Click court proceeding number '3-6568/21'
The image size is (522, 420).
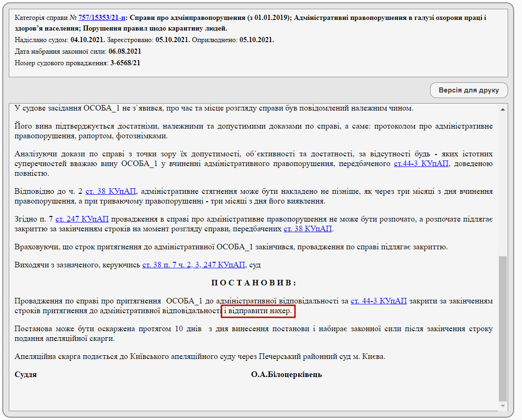(x=125, y=62)
